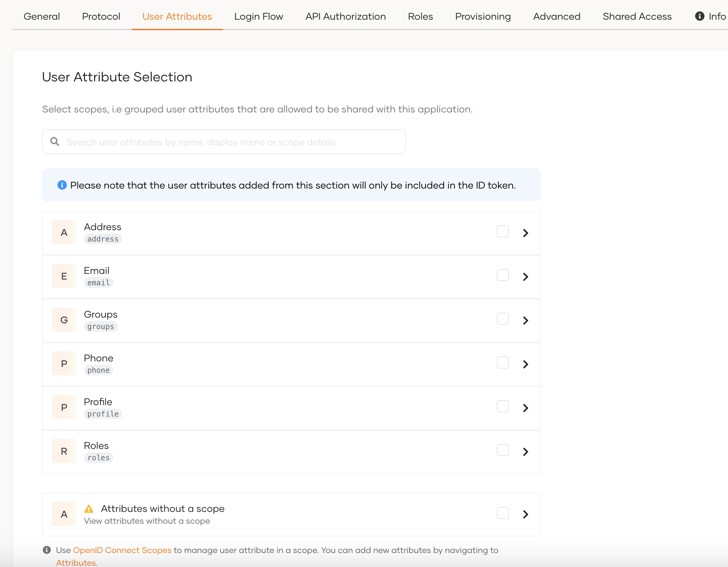This screenshot has width=728, height=567.
Task: Open the OpenID Connect Scopes link
Action: tap(122, 550)
